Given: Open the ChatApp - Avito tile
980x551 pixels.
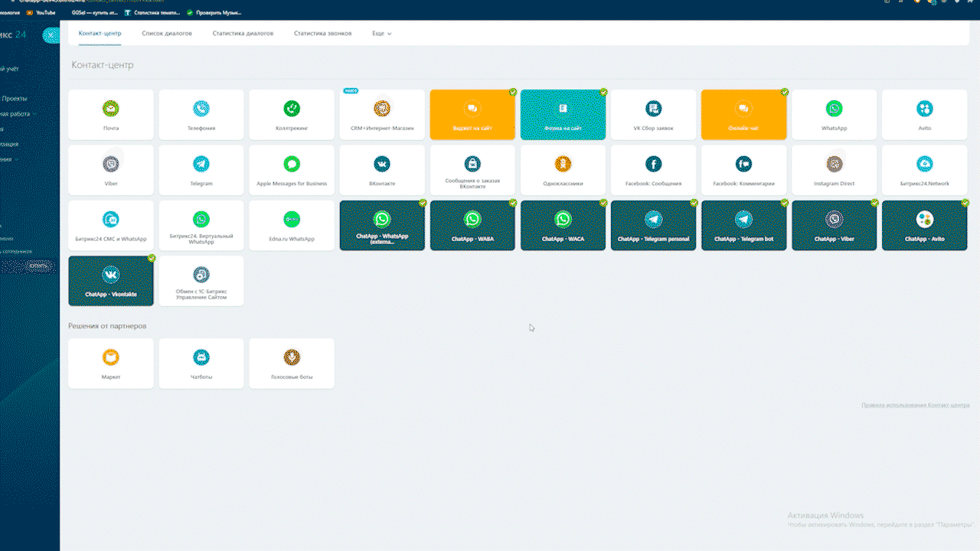Looking at the screenshot, I should (x=924, y=226).
